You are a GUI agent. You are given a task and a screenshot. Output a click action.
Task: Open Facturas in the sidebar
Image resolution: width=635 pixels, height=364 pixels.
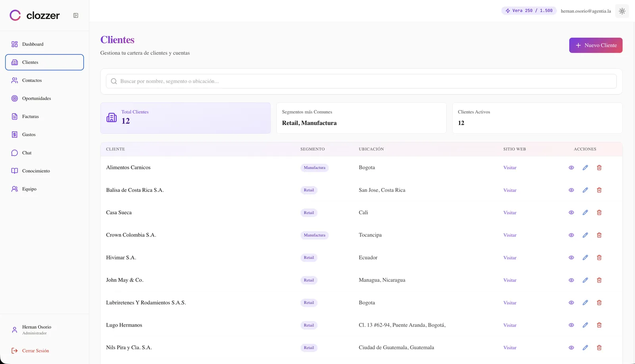pyautogui.click(x=44, y=117)
